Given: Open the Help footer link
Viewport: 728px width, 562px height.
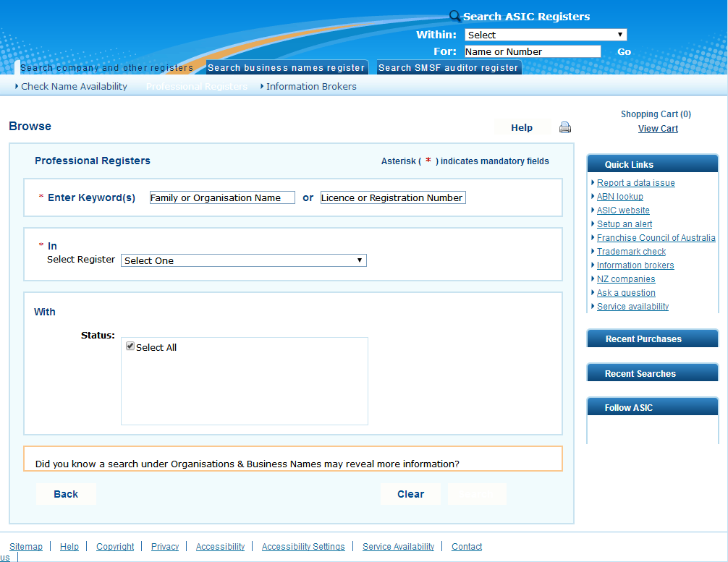Looking at the screenshot, I should click(x=69, y=547).
